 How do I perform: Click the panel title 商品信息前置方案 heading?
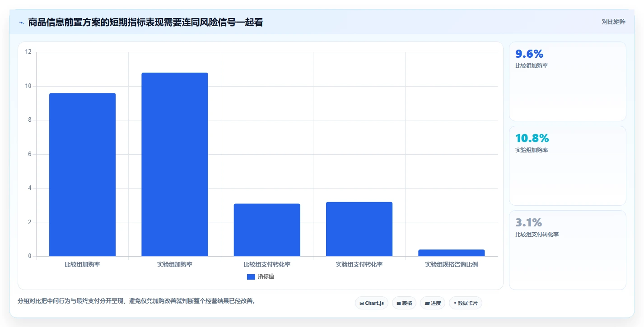click(x=145, y=22)
